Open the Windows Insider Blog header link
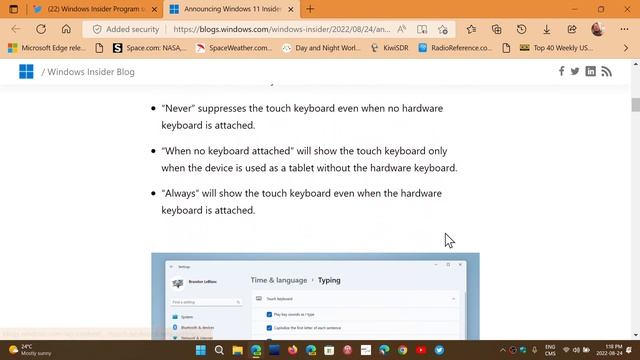The image size is (640, 360). (x=91, y=72)
